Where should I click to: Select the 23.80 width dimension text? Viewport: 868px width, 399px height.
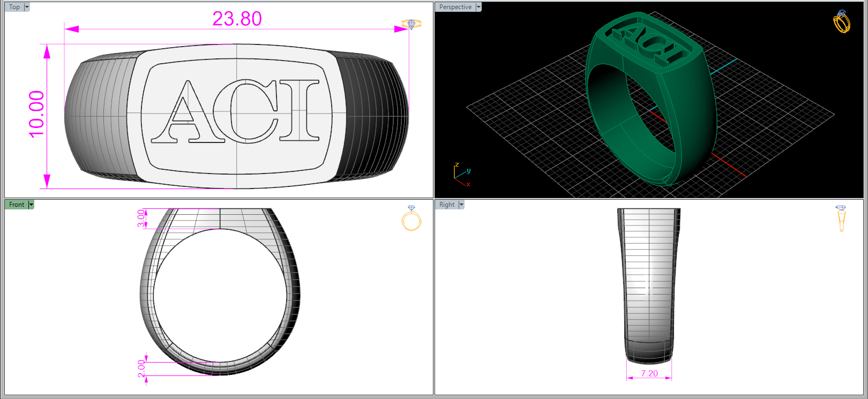237,19
